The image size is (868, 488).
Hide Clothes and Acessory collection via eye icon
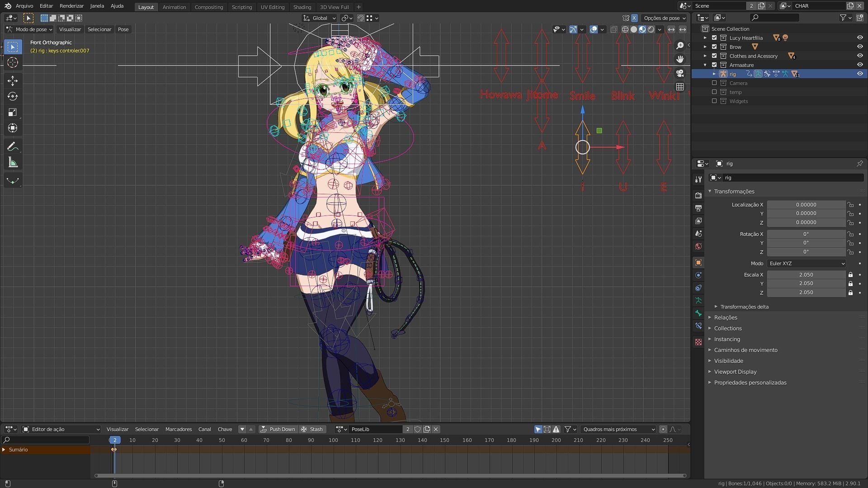[x=859, y=56]
